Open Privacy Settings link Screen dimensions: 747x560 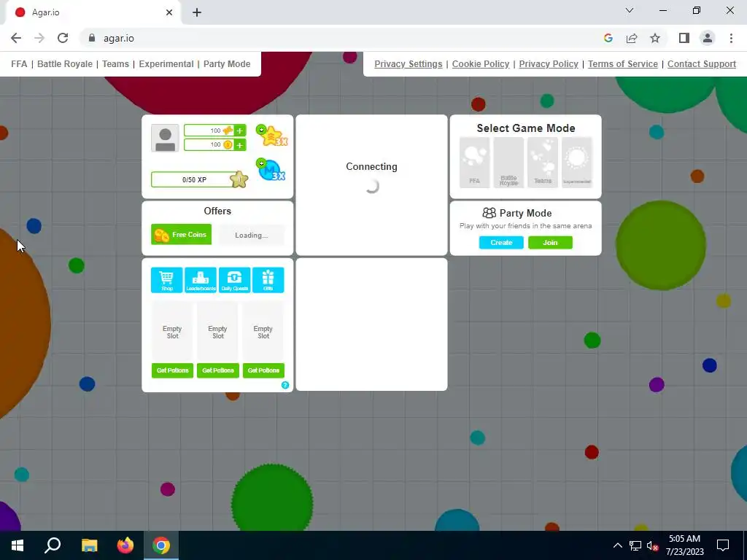click(409, 64)
